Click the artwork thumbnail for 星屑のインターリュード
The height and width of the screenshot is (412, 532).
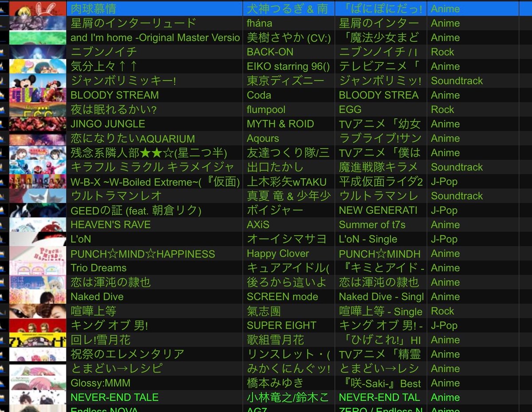click(x=38, y=23)
